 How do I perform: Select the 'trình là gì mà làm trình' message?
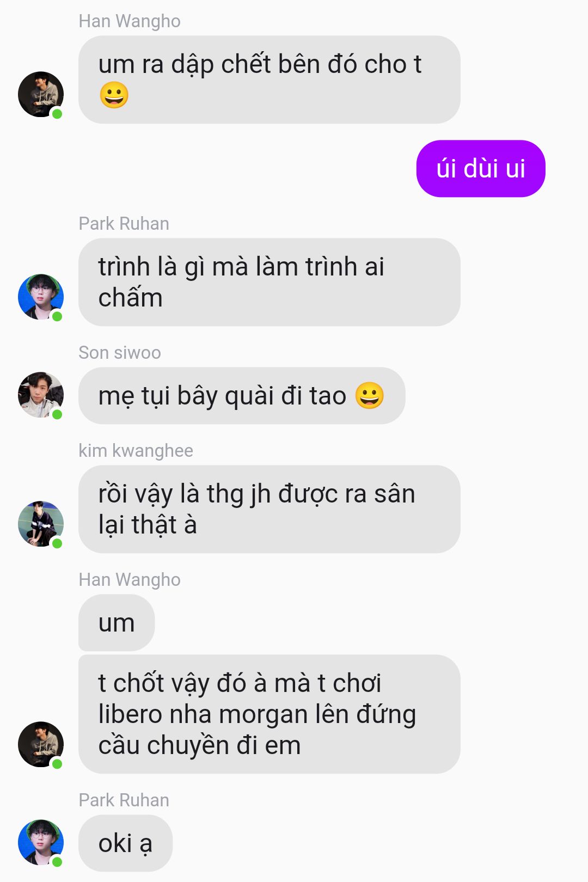(x=269, y=282)
